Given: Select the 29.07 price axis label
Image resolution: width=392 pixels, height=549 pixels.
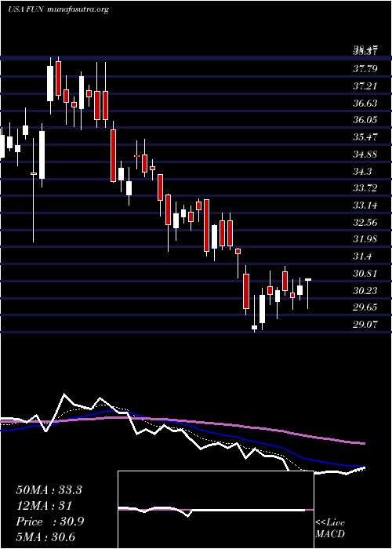Looking at the screenshot, I should click(x=365, y=325).
